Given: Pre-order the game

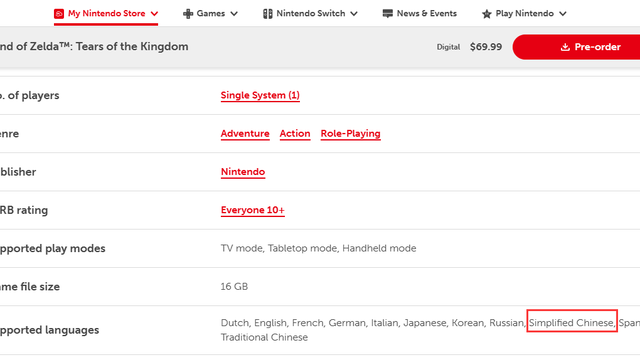Looking at the screenshot, I should 576,47.
